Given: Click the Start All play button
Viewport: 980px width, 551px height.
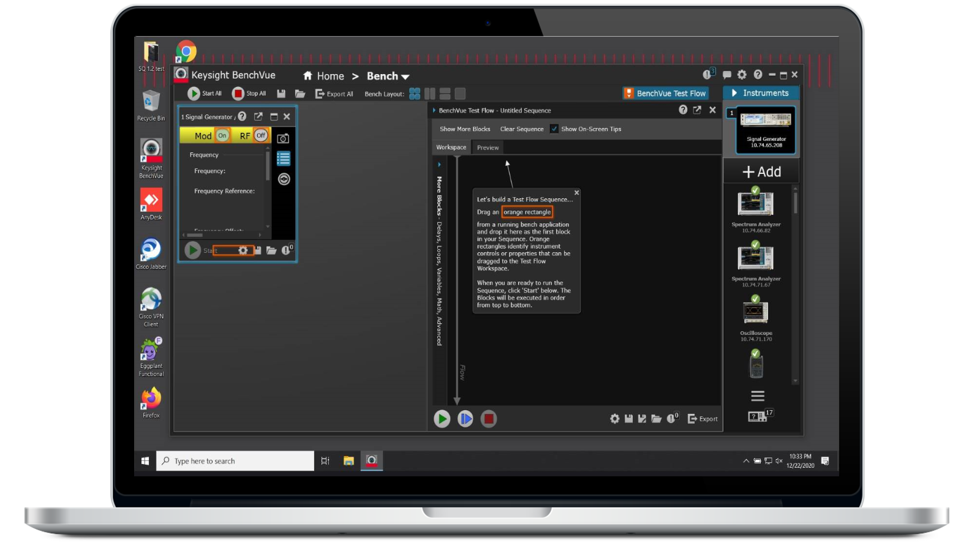Looking at the screenshot, I should point(194,94).
